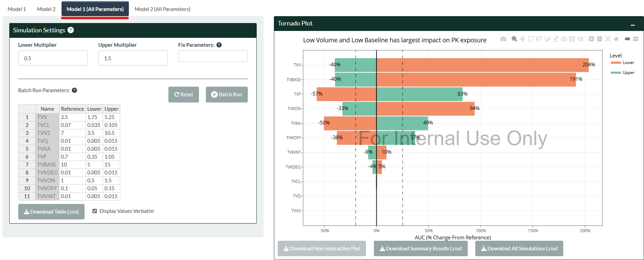
Task: Click help icon next to Batch Run Parameters
Action: point(74,90)
